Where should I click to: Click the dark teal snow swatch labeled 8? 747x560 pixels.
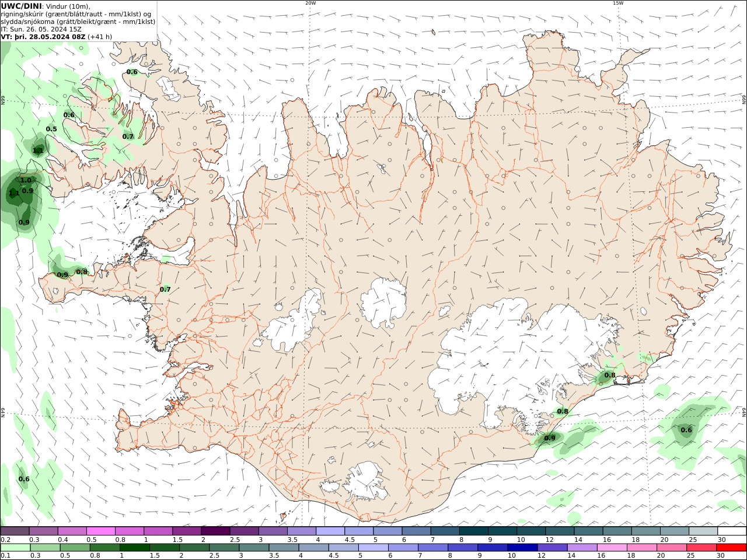[474, 531]
